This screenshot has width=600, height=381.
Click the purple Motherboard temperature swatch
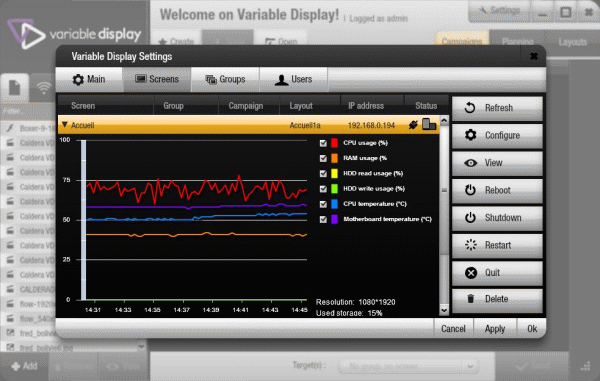[334, 220]
